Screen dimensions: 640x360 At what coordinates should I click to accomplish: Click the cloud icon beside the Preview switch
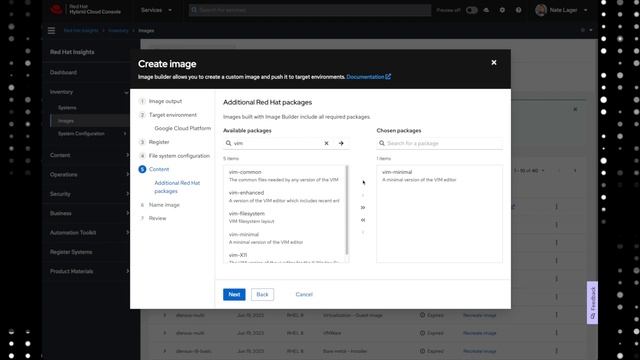pos(486,10)
